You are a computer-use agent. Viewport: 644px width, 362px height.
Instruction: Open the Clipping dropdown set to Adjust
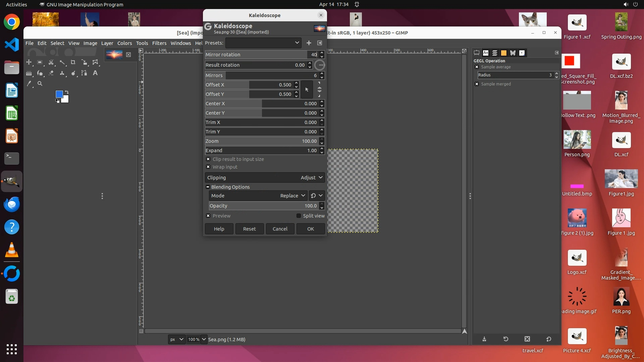click(x=265, y=178)
